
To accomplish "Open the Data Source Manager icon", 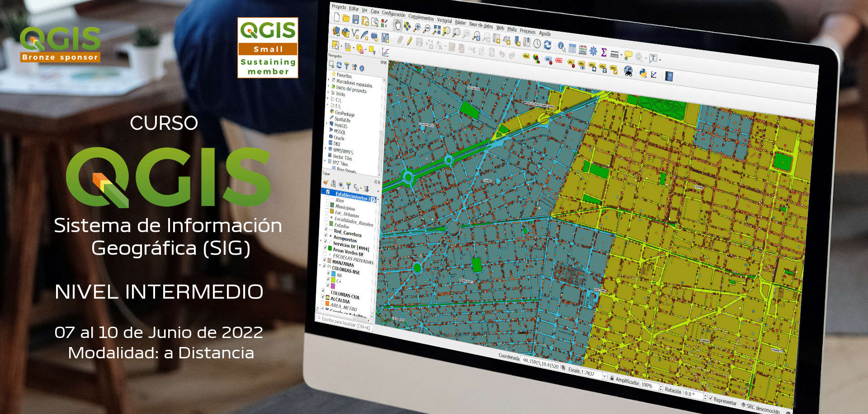I will (336, 31).
